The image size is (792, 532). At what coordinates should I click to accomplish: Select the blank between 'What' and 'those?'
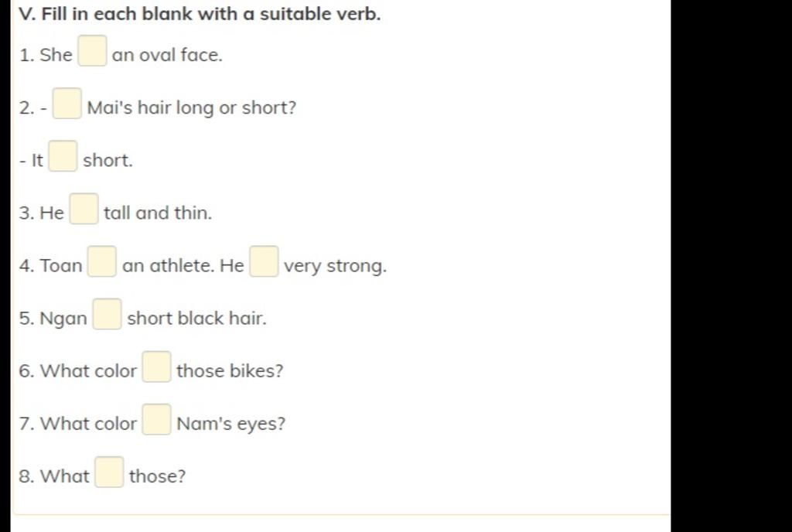(110, 472)
